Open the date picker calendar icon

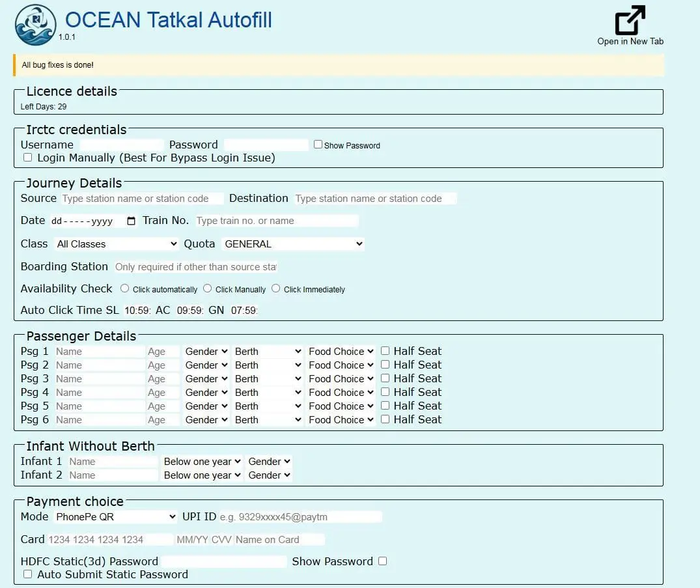tap(131, 221)
